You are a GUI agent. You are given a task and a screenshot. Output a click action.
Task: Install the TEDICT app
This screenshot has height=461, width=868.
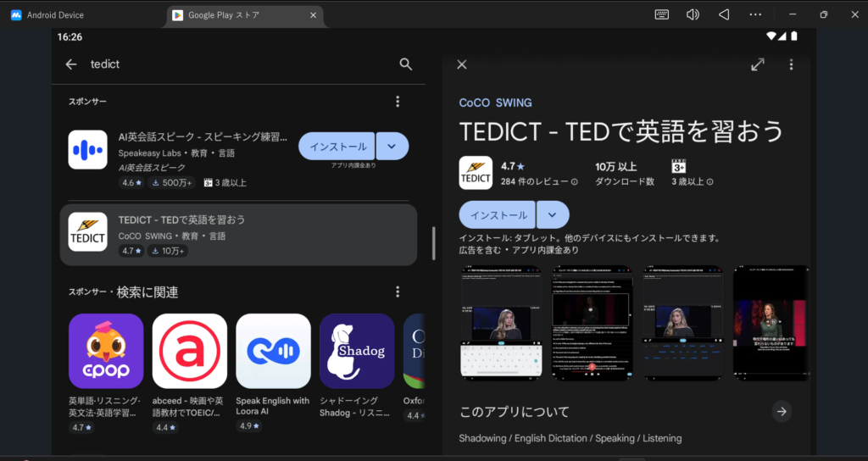coord(498,214)
